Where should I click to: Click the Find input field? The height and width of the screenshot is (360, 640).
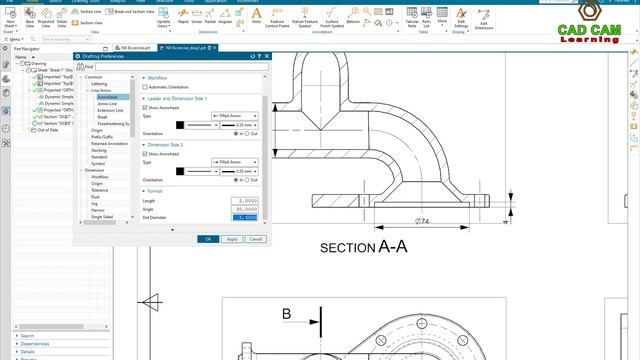click(182, 67)
